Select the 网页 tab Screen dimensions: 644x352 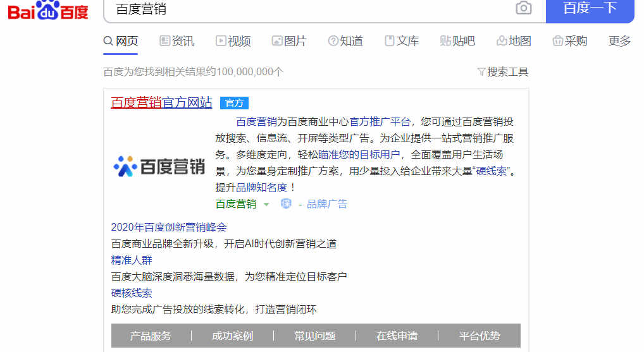(x=120, y=41)
